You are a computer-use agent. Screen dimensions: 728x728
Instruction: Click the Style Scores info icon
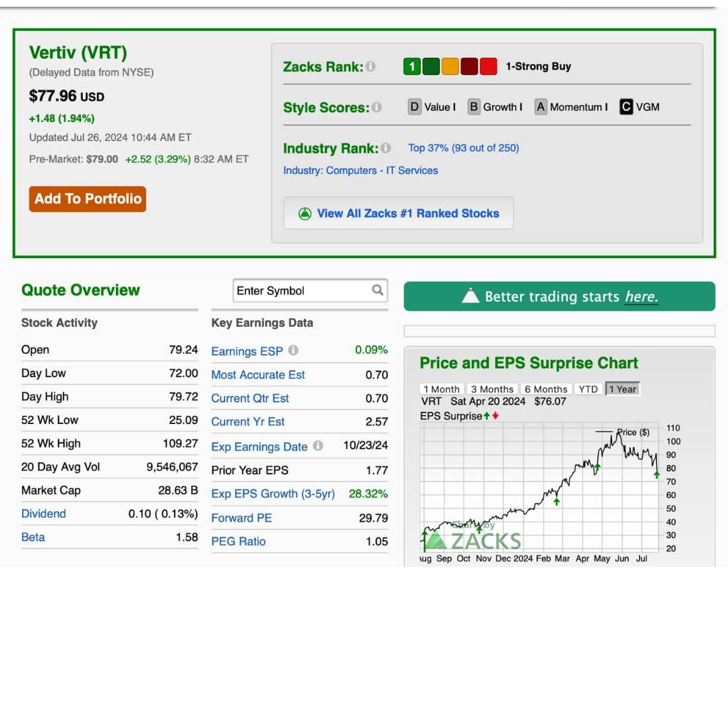click(377, 107)
